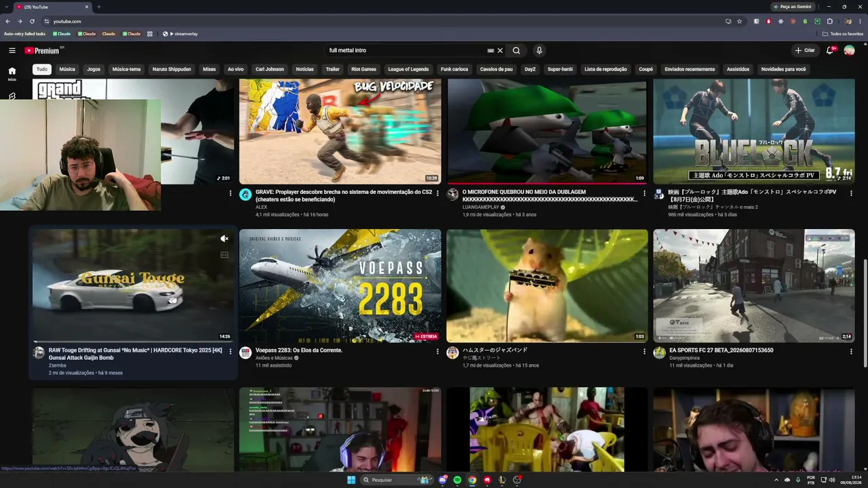Open more options for O MICROFONE QUEBROU video
Viewport: 868px width, 488px height.
point(644,193)
